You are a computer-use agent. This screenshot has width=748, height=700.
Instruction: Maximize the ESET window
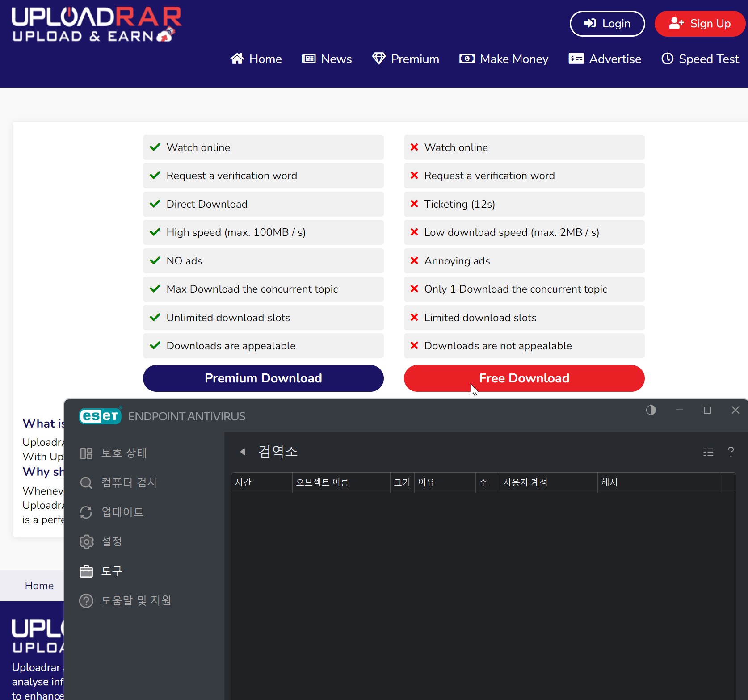point(707,410)
